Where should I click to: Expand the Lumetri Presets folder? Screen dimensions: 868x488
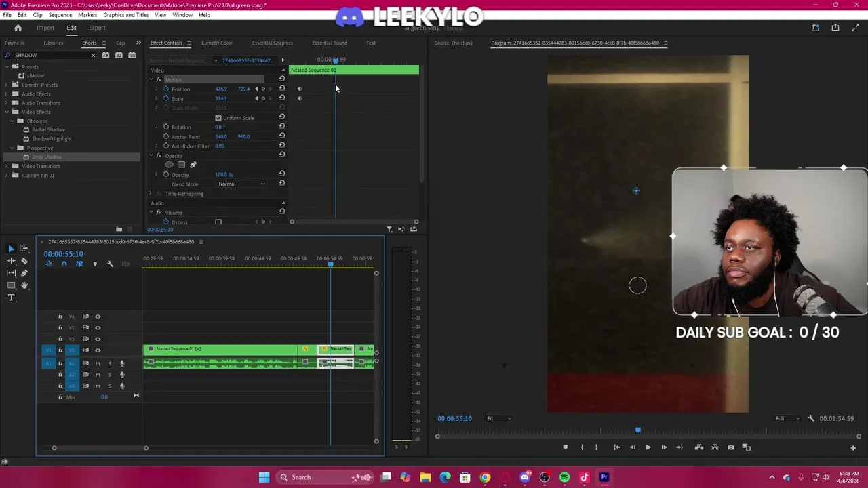[x=7, y=85]
